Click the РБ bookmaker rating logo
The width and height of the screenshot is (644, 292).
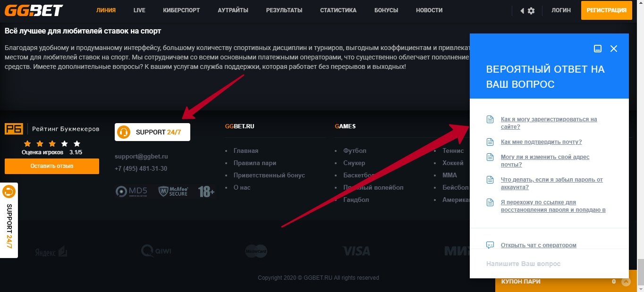coord(13,129)
